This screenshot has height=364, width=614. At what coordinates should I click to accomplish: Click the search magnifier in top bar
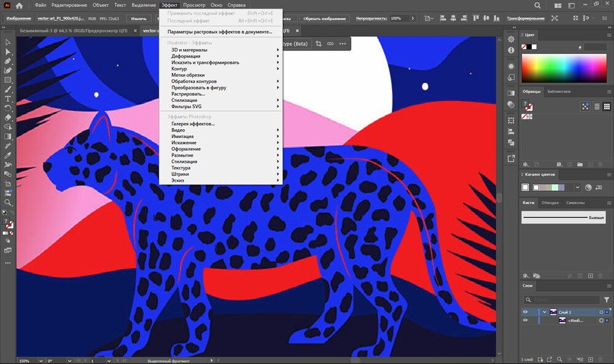click(x=538, y=6)
